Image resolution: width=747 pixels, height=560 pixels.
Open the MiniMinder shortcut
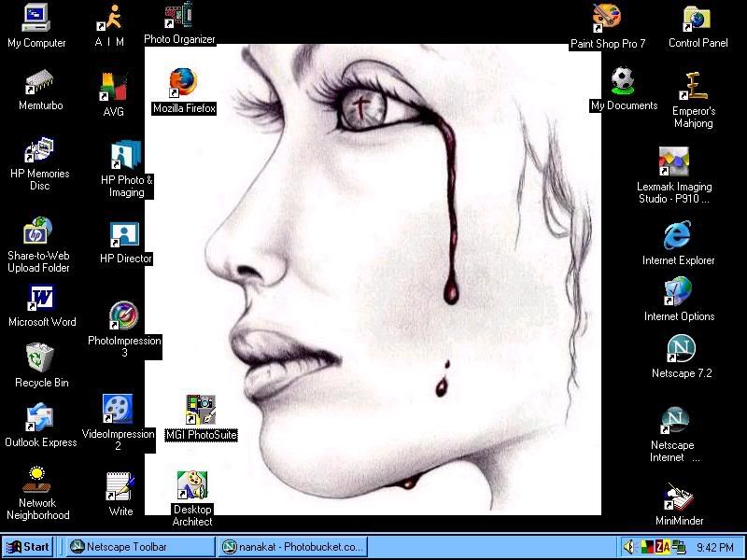point(679,497)
